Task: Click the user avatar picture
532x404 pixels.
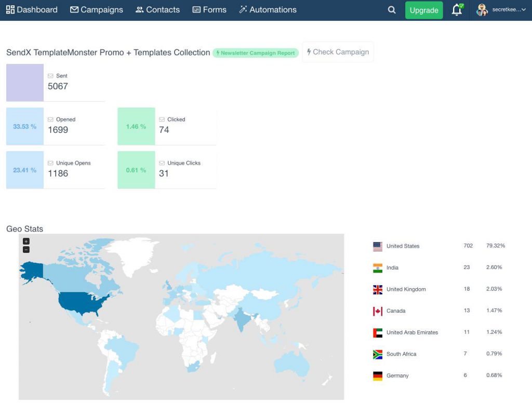Action: click(482, 10)
